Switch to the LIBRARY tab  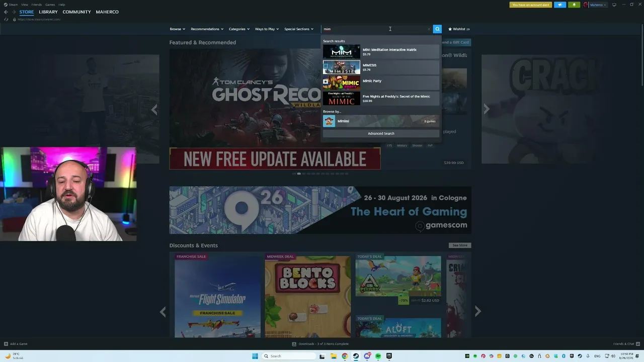pos(48,12)
